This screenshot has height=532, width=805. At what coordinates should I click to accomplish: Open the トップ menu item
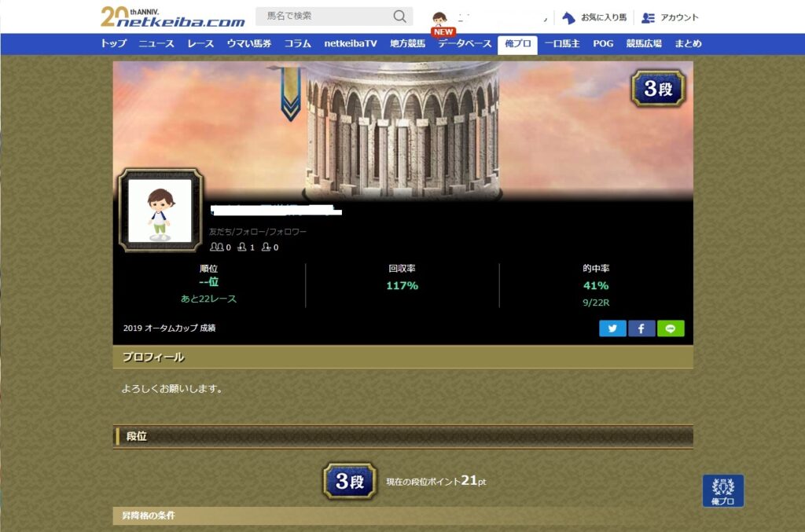pyautogui.click(x=113, y=44)
